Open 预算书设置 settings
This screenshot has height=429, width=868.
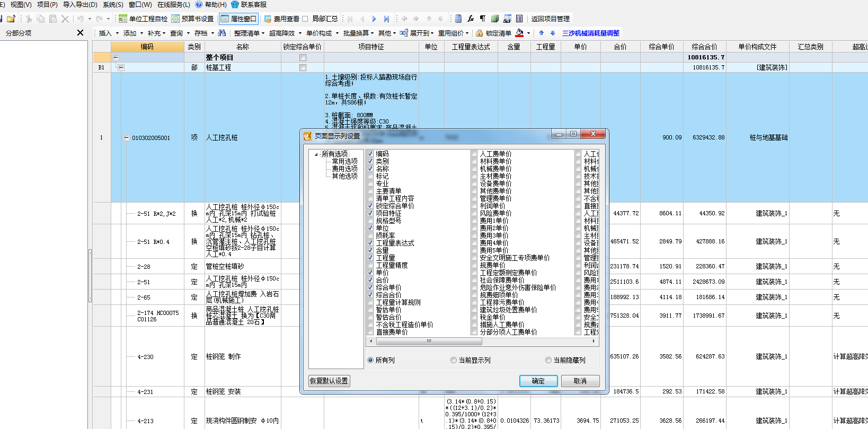[192, 19]
